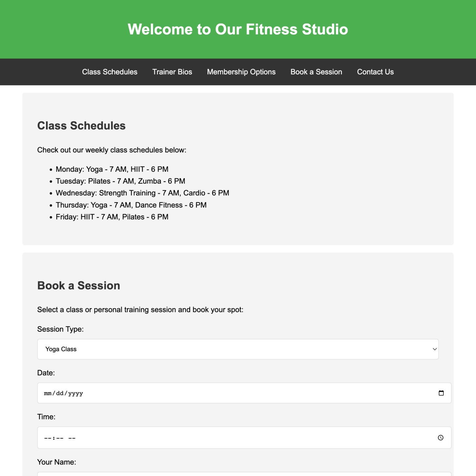Screen dimensions: 476x476
Task: Select the Membership Options nav link
Action: [x=241, y=72]
